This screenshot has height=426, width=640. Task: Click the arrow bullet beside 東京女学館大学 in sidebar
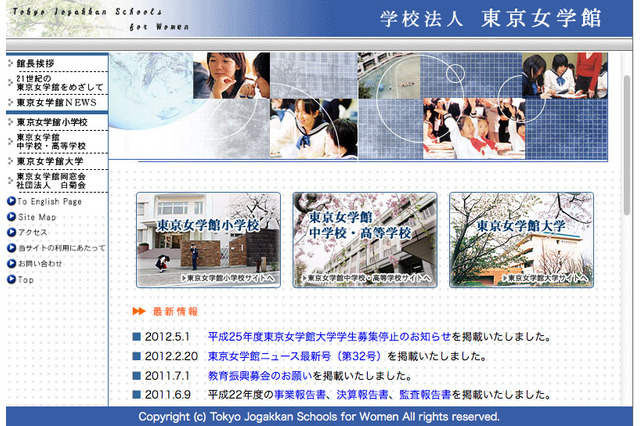tap(10, 161)
